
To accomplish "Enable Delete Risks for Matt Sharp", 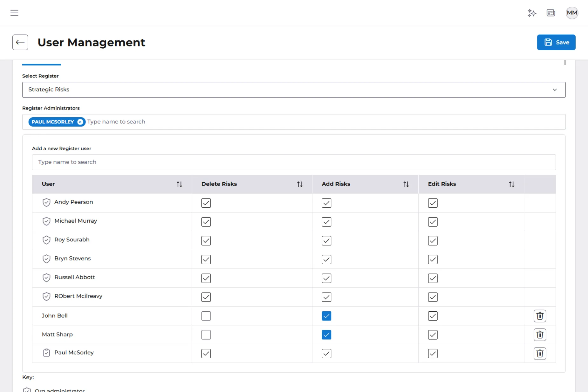I will tap(206, 335).
